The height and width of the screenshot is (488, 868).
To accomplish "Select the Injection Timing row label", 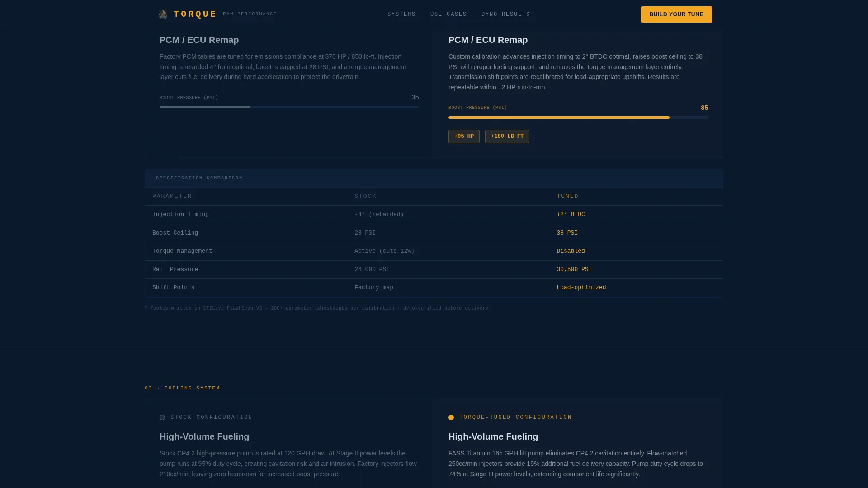I will [x=180, y=215].
